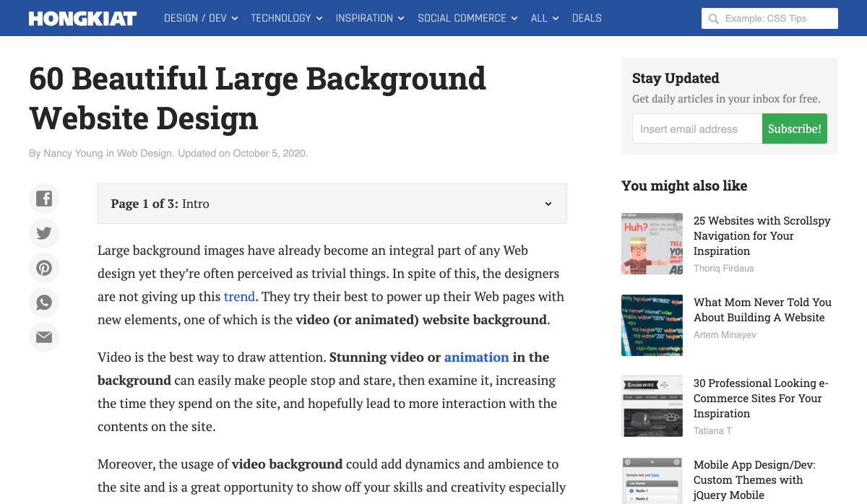The height and width of the screenshot is (504, 867).
Task: Click the Subscribe! button
Action: 795,129
